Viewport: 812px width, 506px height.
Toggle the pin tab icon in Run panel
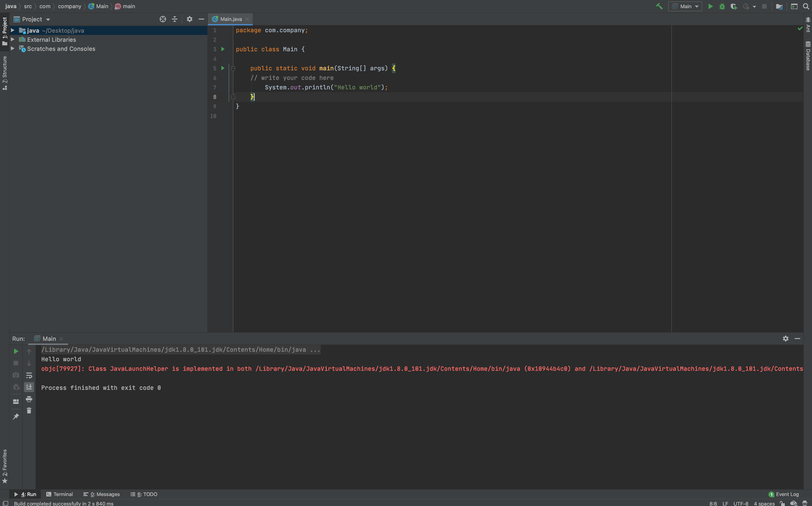point(16,416)
